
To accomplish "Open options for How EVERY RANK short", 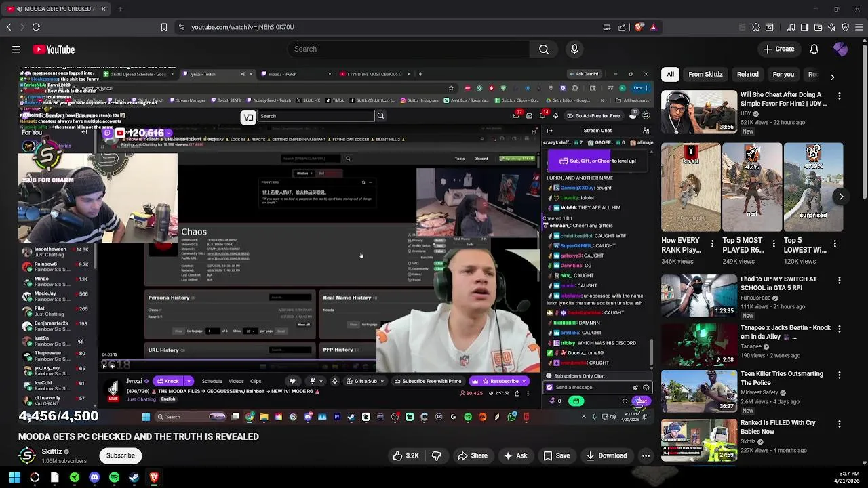I will tap(712, 243).
